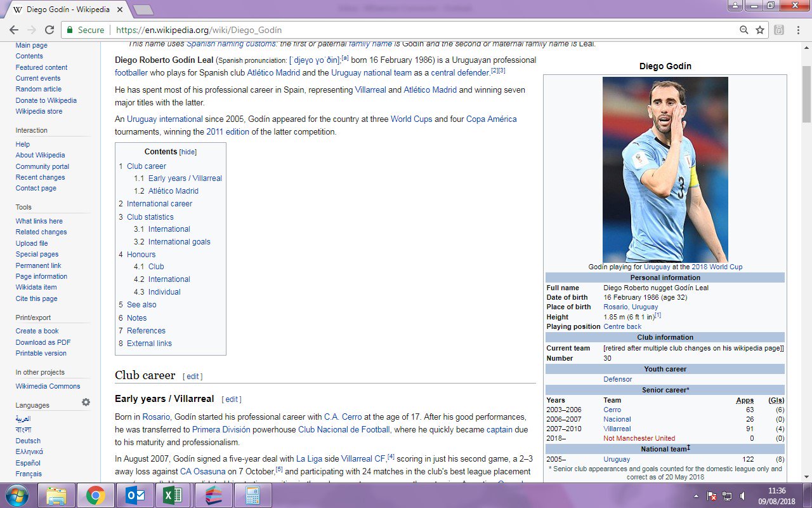Image resolution: width=812 pixels, height=508 pixels.
Task: Open Rosario, Uruguay birthplace link
Action: 631,307
